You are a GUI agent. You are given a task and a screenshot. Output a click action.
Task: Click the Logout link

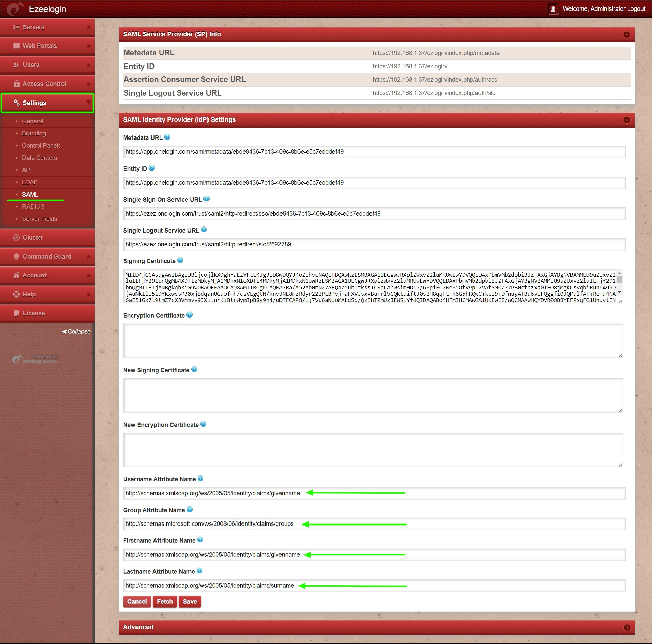[x=636, y=9]
